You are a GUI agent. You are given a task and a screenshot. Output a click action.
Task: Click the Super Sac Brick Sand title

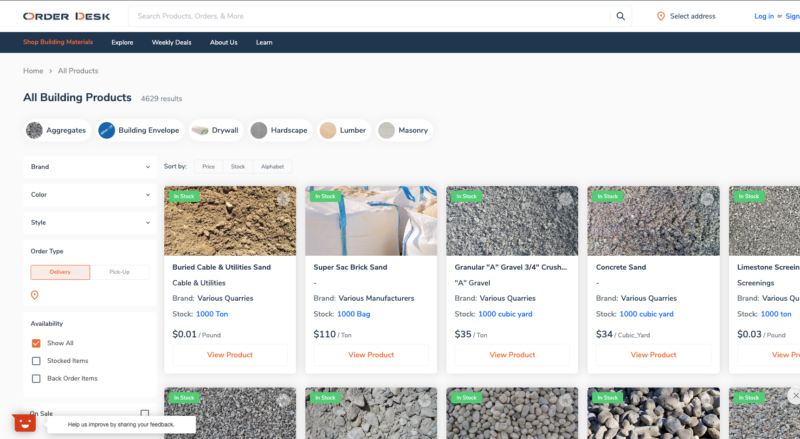pos(351,267)
